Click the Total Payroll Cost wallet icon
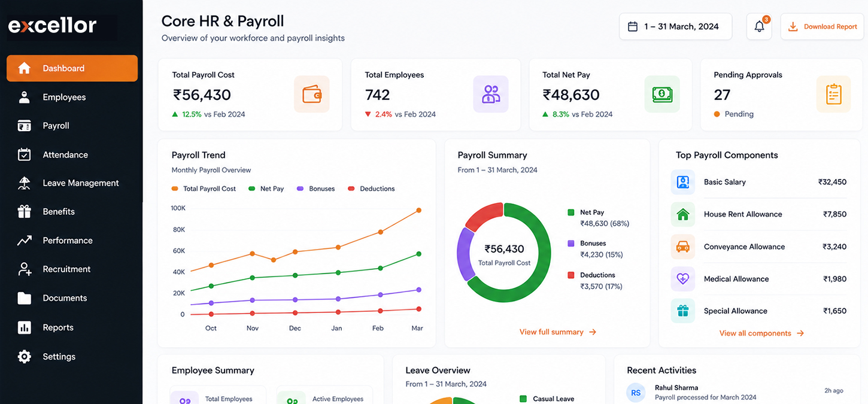 (x=312, y=94)
